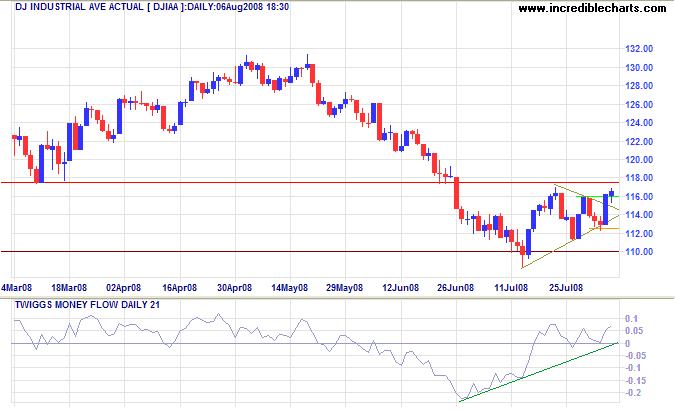This screenshot has height=410, width=675.
Task: Select the 112.00 price axis label
Action: [x=639, y=233]
